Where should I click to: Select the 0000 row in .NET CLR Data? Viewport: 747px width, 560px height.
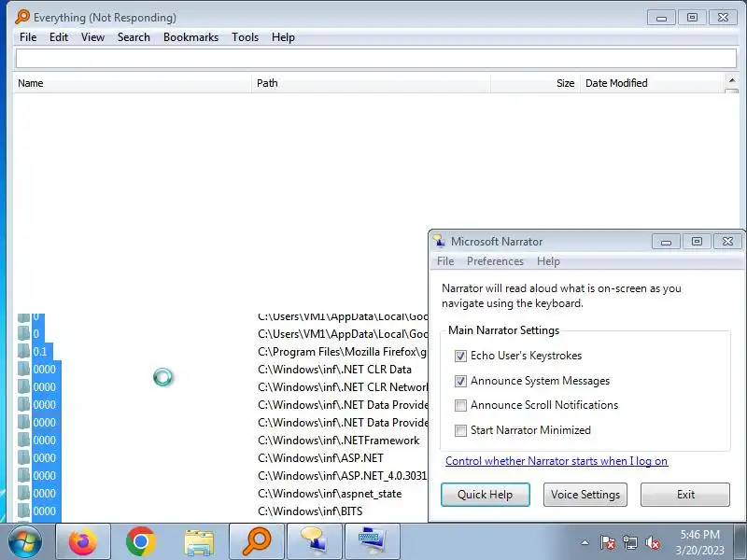44,369
